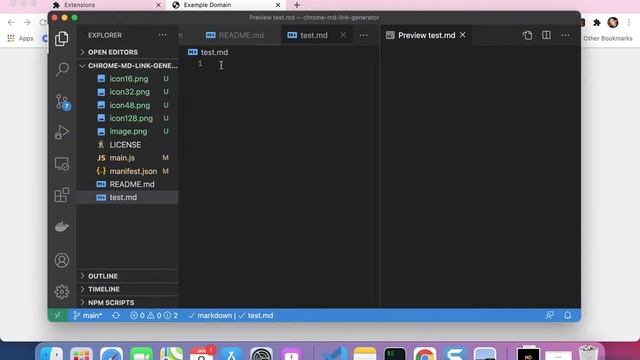Image resolution: width=640 pixels, height=360 pixels.
Task: Open notifications bell in status bar
Action: pyautogui.click(x=568, y=315)
